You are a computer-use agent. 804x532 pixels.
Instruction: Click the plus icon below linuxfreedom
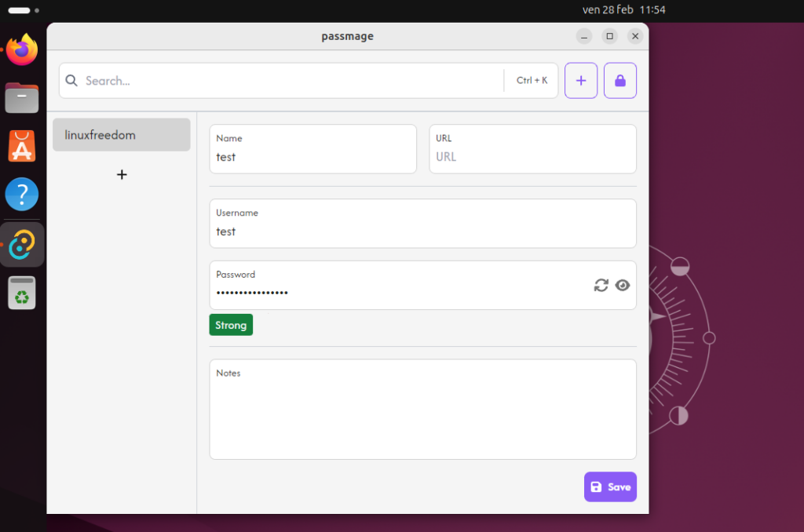pos(122,174)
